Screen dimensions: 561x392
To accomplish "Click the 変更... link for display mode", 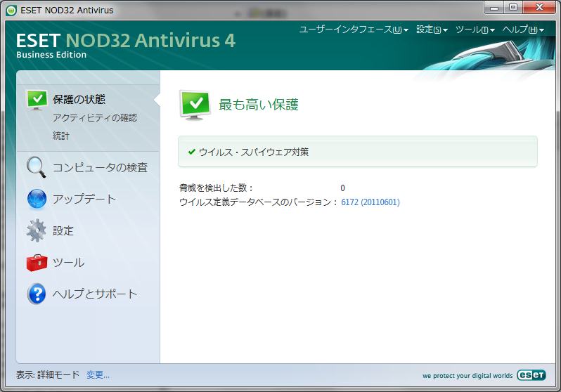I will point(98,375).
